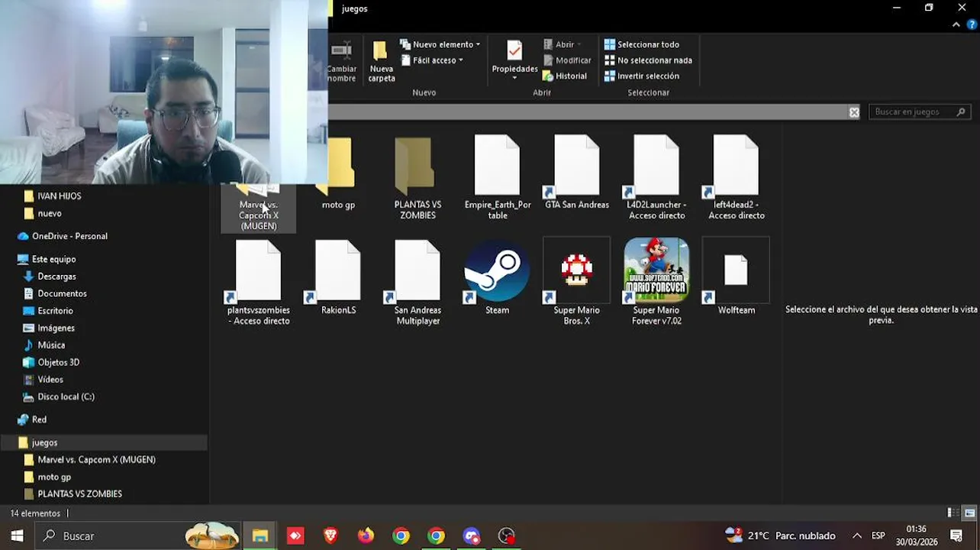Select the San Andreas Multiplayer shortcut
This screenshot has width=980, height=550.
[x=417, y=283]
